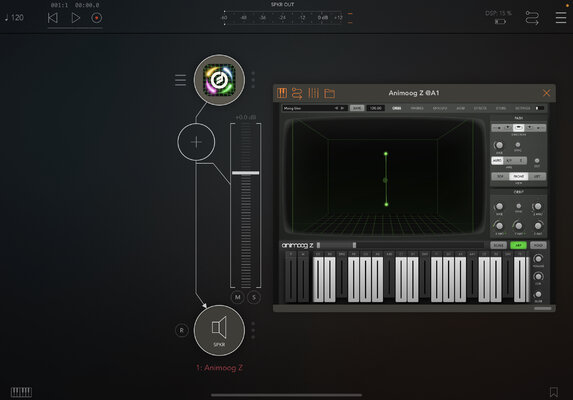Open the channel strip menu beside Animoog node

coord(180,80)
